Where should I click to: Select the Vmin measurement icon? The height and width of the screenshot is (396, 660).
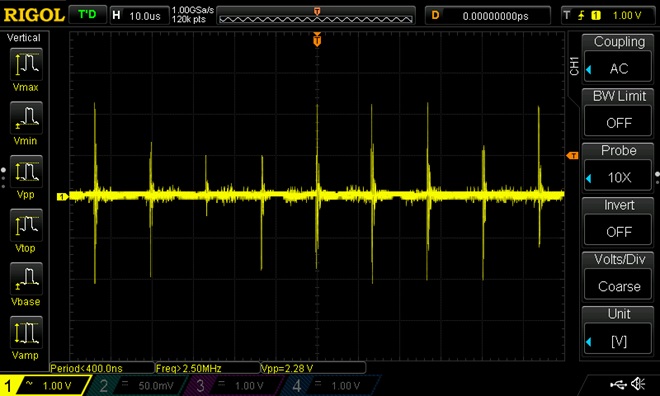pos(26,117)
